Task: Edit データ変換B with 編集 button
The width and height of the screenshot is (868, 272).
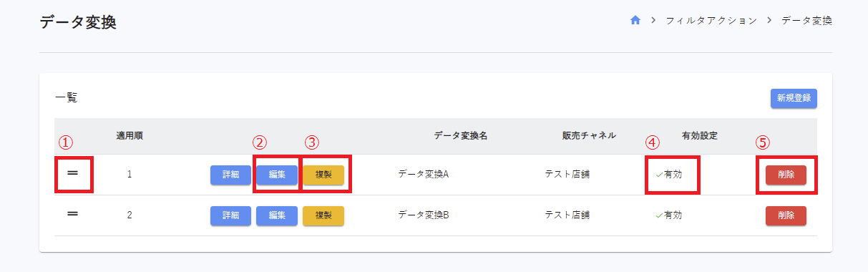Action: (277, 216)
